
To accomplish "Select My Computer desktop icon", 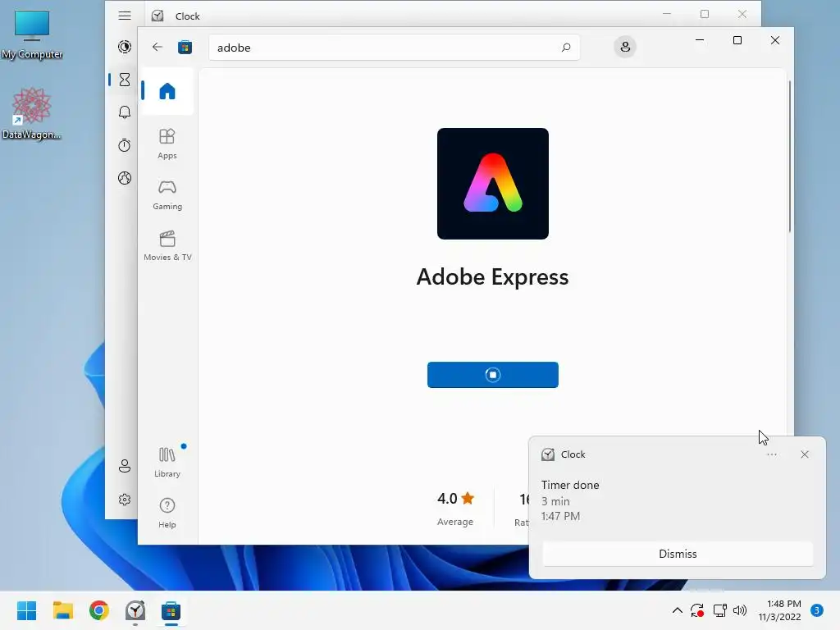I will click(32, 34).
